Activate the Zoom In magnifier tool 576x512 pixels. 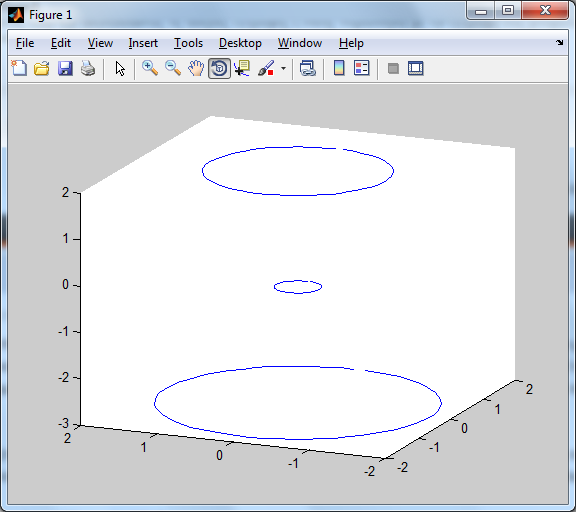[150, 68]
